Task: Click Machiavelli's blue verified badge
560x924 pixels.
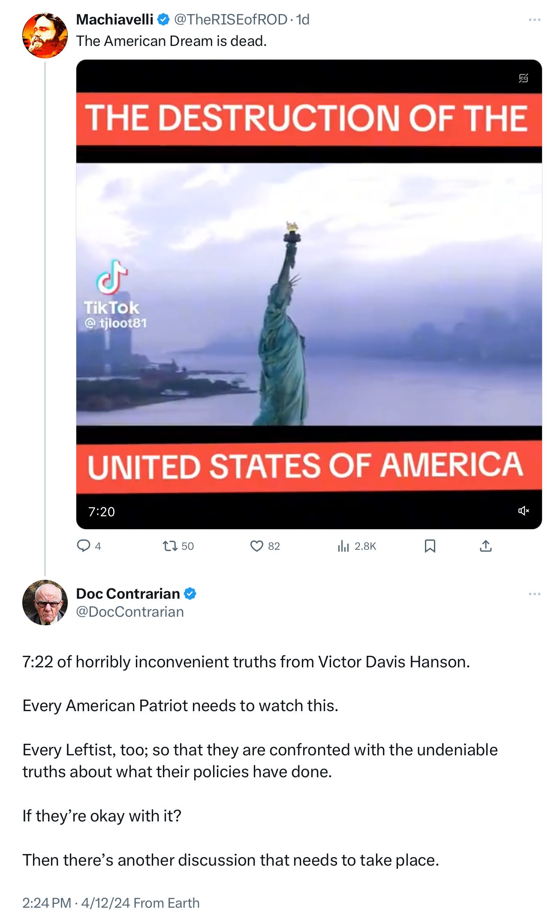Action: click(x=163, y=19)
